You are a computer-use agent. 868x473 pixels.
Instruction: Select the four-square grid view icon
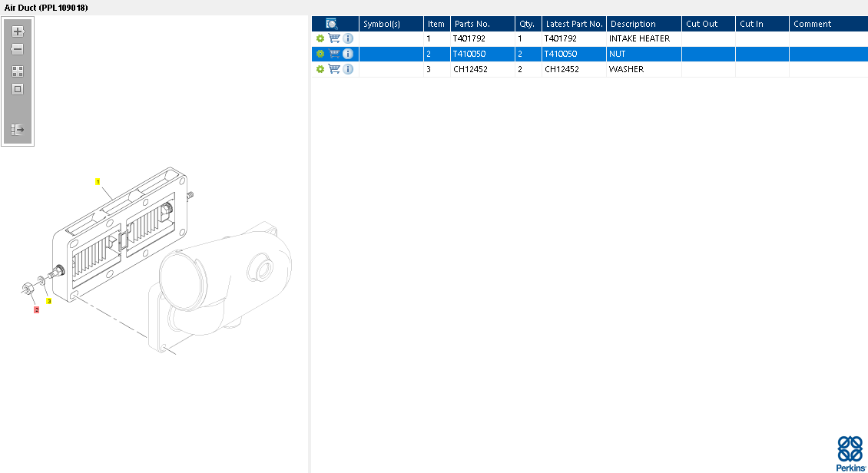[18, 71]
